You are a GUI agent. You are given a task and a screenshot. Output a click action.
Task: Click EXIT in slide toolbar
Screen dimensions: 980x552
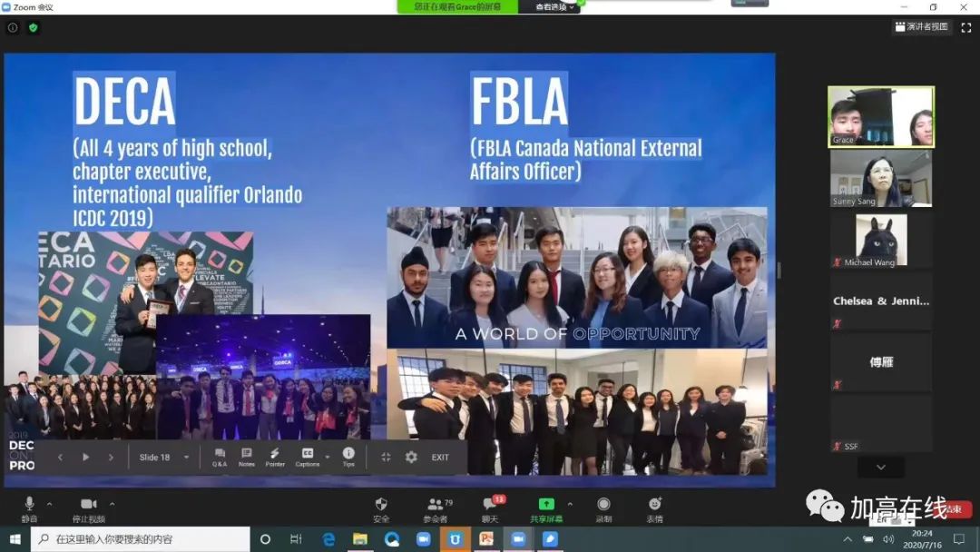click(440, 458)
